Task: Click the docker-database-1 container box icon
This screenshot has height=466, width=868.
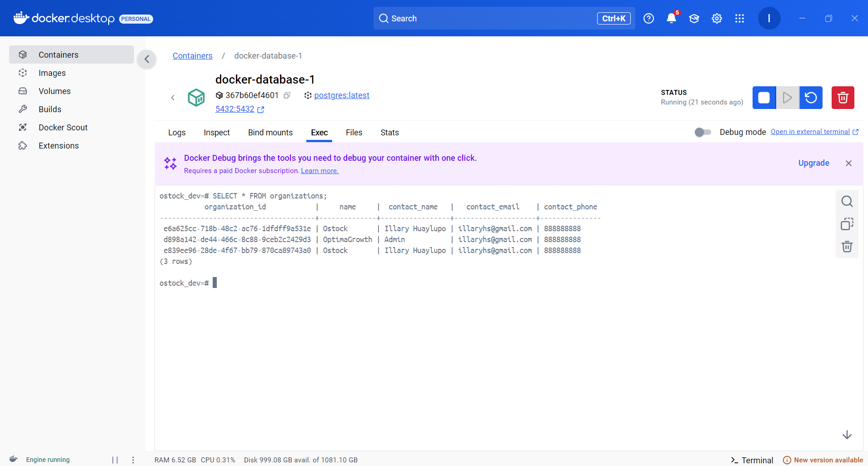Action: 196,98
